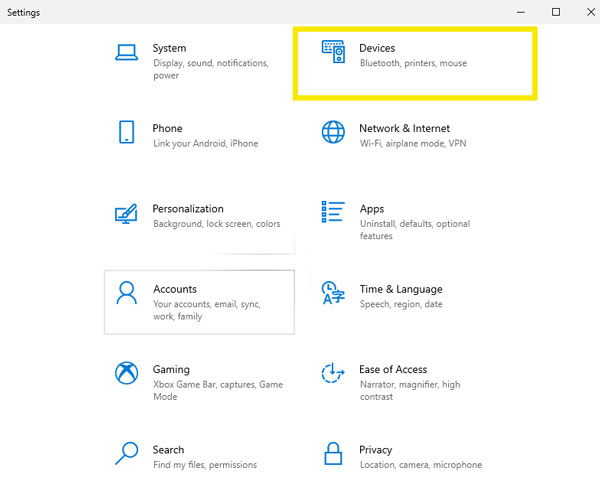This screenshot has width=600, height=479.
Task: Close the Settings window
Action: point(591,12)
